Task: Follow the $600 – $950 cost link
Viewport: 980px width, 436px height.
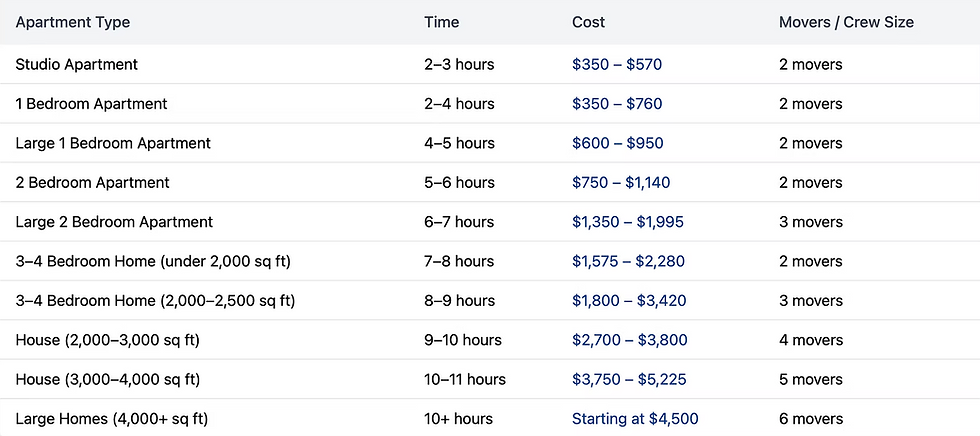Action: point(617,143)
